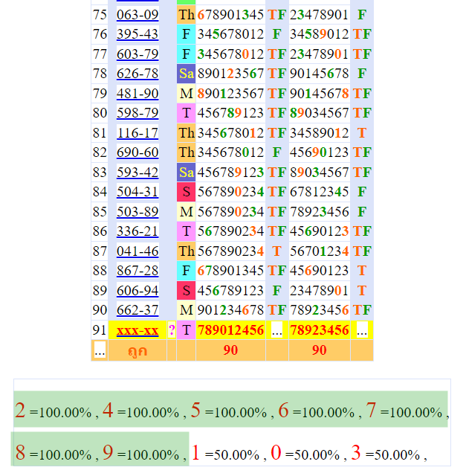Click the Th day cell in row 81
Image resolution: width=466 pixels, height=476 pixels.
coord(187,133)
